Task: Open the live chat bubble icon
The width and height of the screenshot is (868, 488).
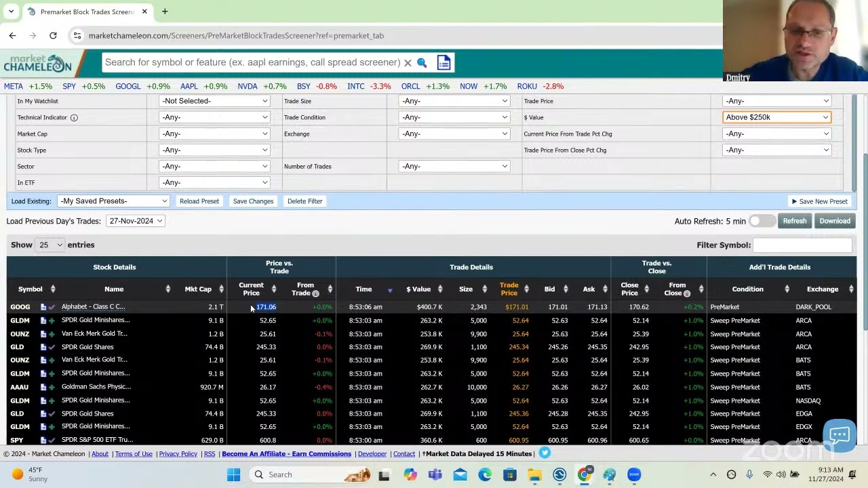Action: point(840,435)
